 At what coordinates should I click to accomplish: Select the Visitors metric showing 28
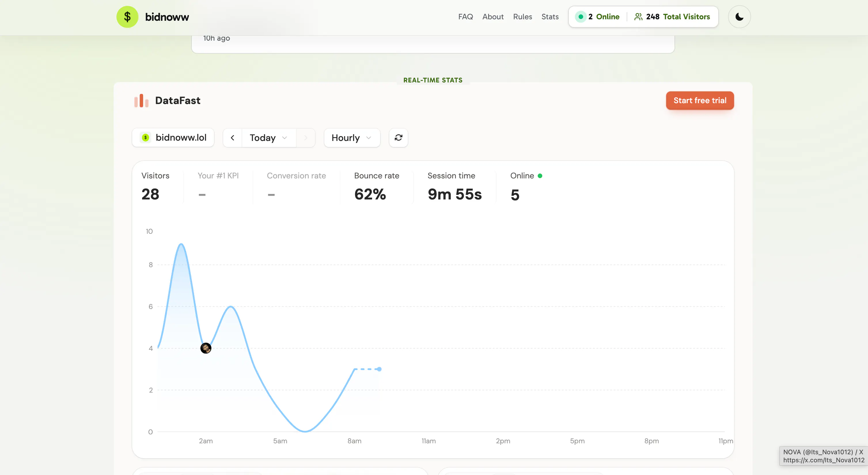tap(155, 187)
